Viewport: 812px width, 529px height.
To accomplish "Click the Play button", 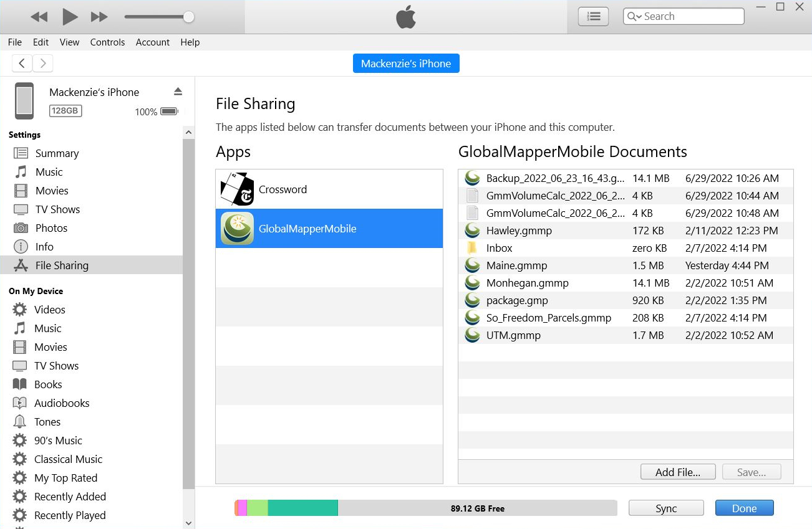I will pyautogui.click(x=70, y=17).
